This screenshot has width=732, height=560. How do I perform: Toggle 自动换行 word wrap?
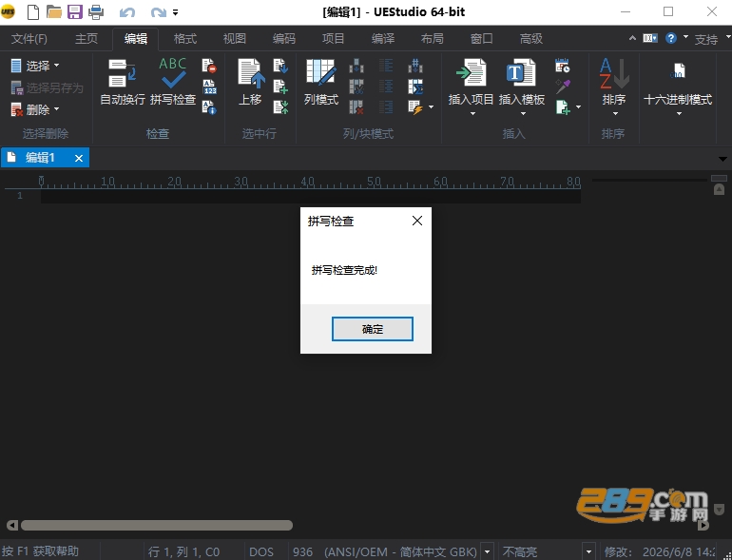pos(123,81)
